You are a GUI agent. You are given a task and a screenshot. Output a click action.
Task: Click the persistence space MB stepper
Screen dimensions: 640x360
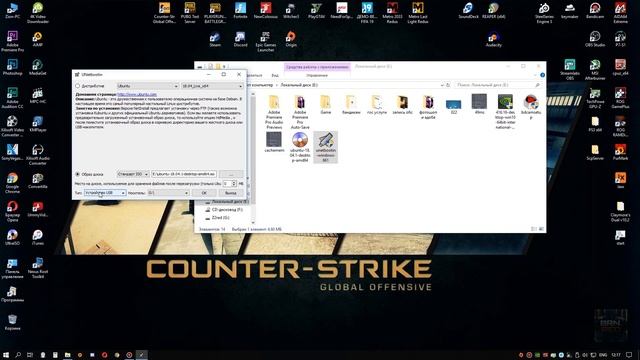point(234,184)
